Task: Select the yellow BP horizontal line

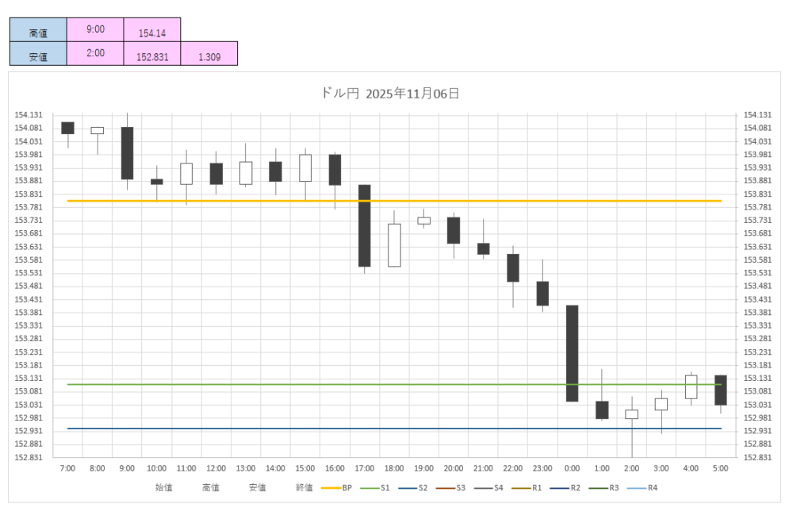Action: coord(238,201)
